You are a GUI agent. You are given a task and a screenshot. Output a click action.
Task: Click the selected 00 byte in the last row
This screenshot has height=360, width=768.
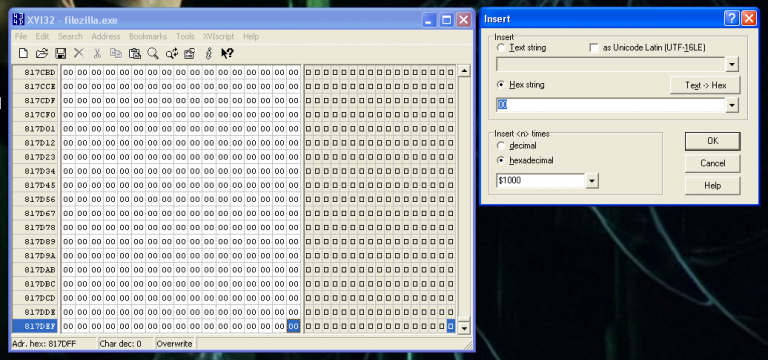293,326
